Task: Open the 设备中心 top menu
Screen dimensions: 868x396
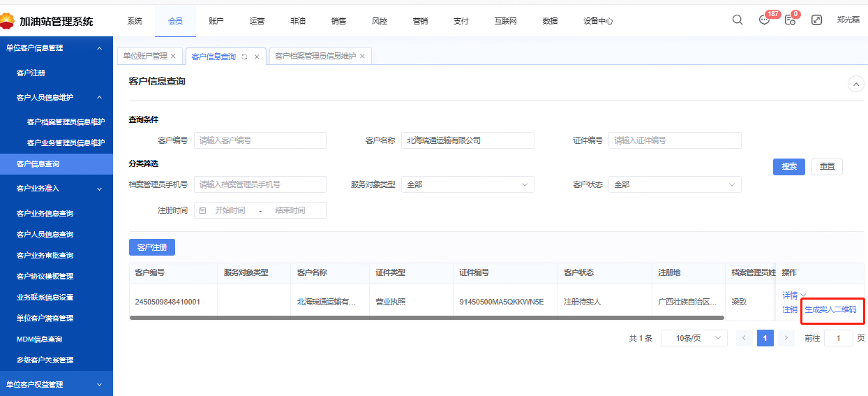Action: coord(598,21)
